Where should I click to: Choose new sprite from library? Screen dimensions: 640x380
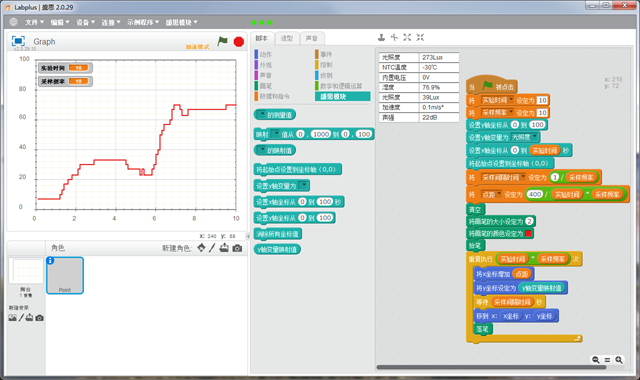[201, 248]
